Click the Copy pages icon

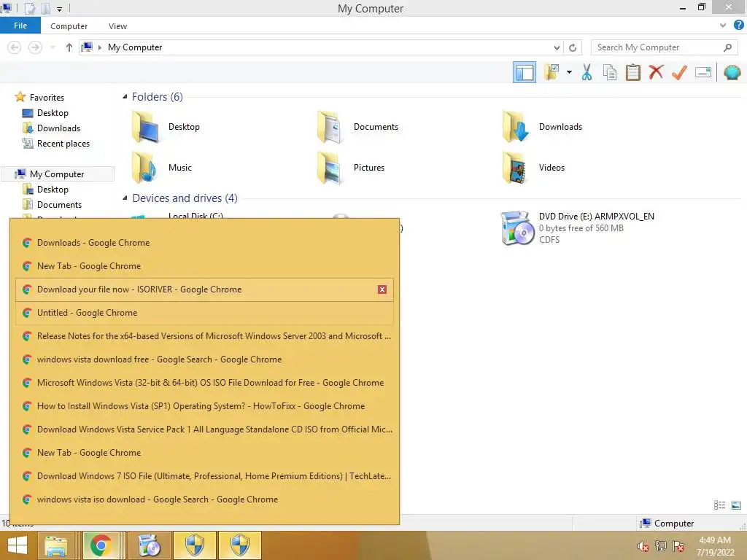click(610, 72)
